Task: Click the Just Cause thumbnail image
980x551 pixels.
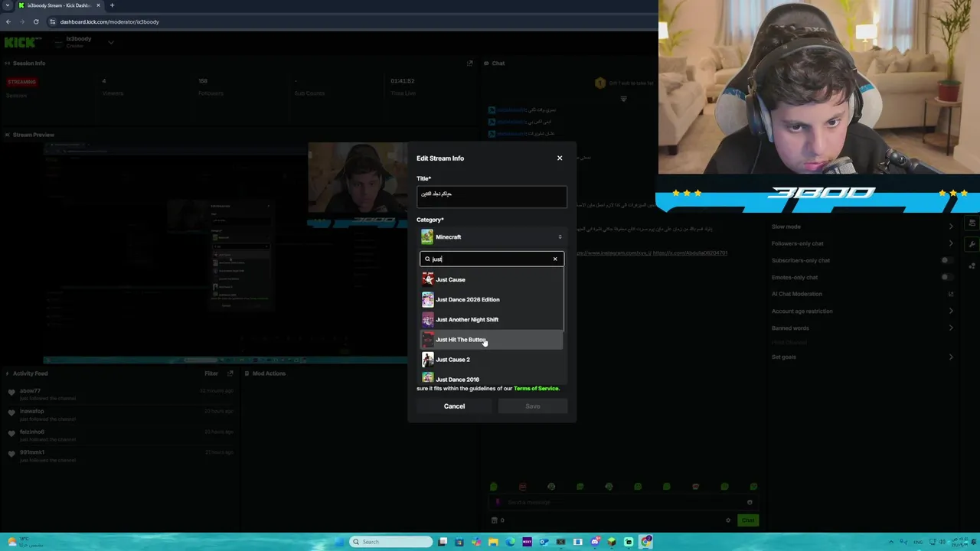Action: [427, 279]
